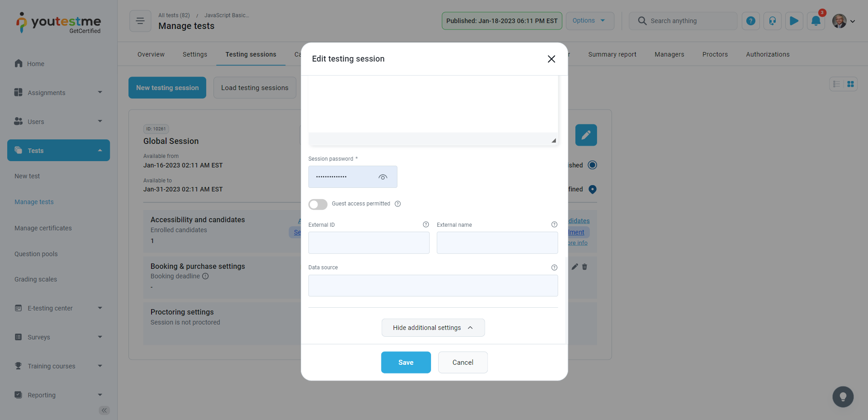Screen dimensions: 868x420
Task: Click the Save button
Action: coord(406,363)
